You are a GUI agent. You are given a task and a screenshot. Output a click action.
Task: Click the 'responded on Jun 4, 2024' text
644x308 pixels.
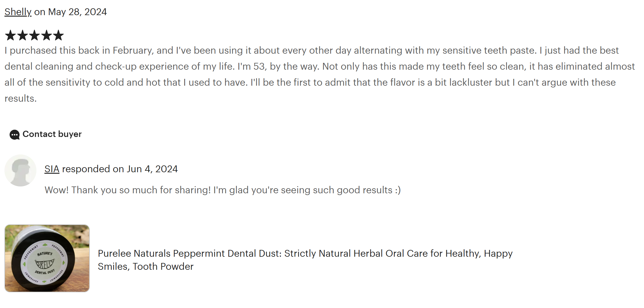120,169
